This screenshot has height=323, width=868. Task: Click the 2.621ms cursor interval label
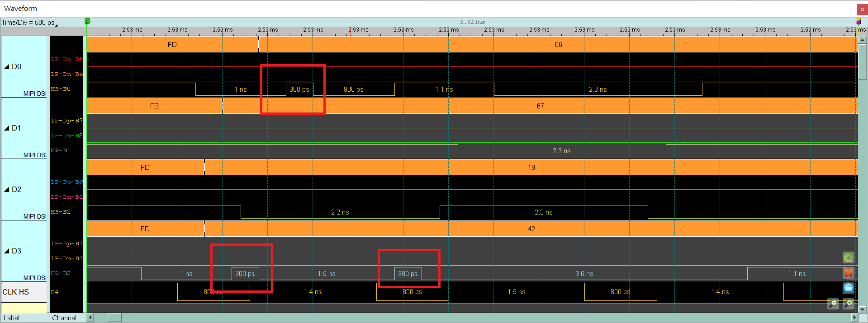472,22
